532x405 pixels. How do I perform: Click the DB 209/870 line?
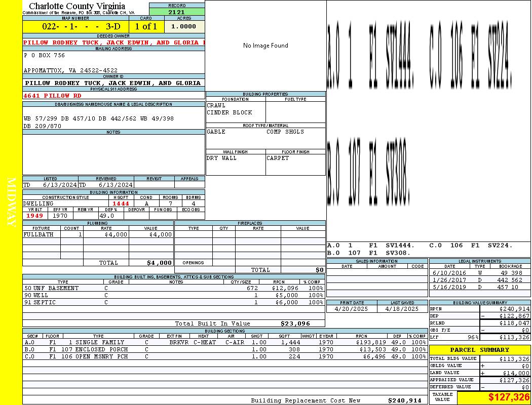[43, 126]
